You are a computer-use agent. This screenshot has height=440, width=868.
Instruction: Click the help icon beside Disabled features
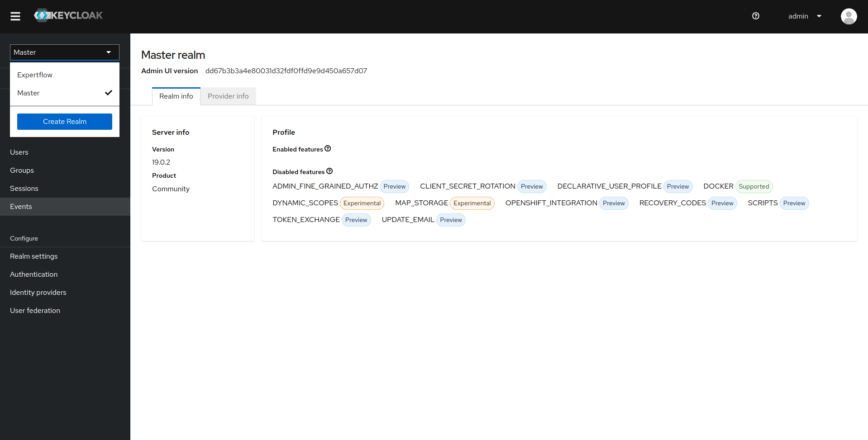click(329, 171)
